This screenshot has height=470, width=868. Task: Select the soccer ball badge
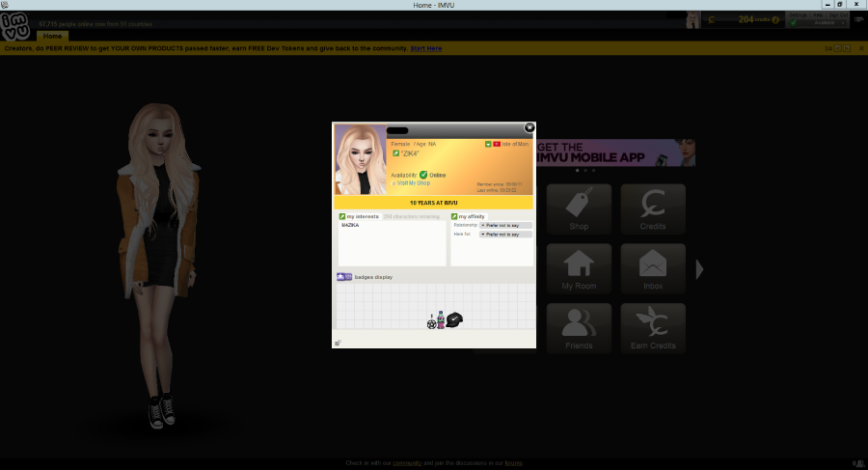(432, 322)
